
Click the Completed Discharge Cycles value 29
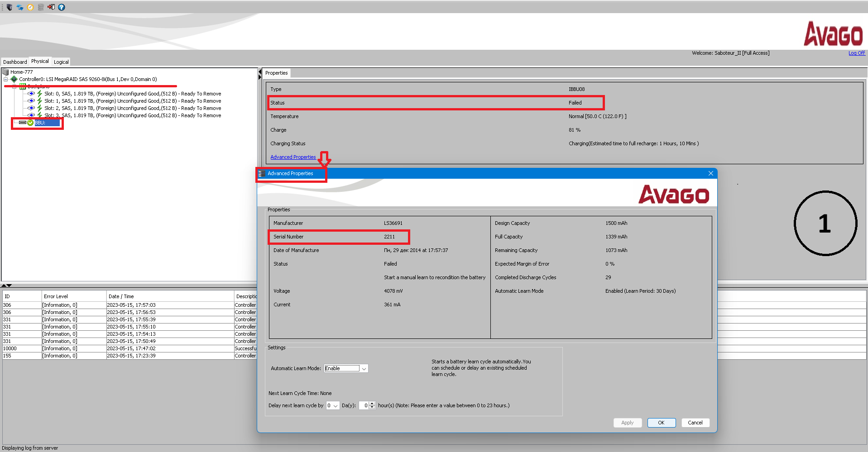(x=608, y=277)
